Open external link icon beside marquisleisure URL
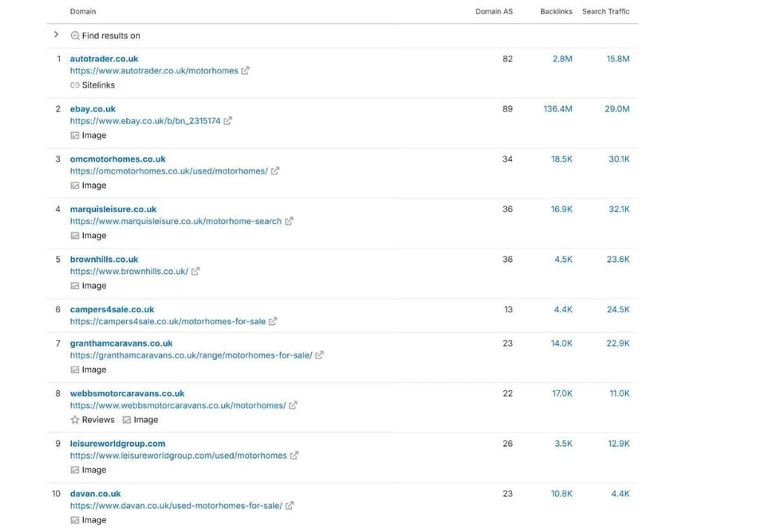This screenshot has width=760, height=532. (x=289, y=221)
